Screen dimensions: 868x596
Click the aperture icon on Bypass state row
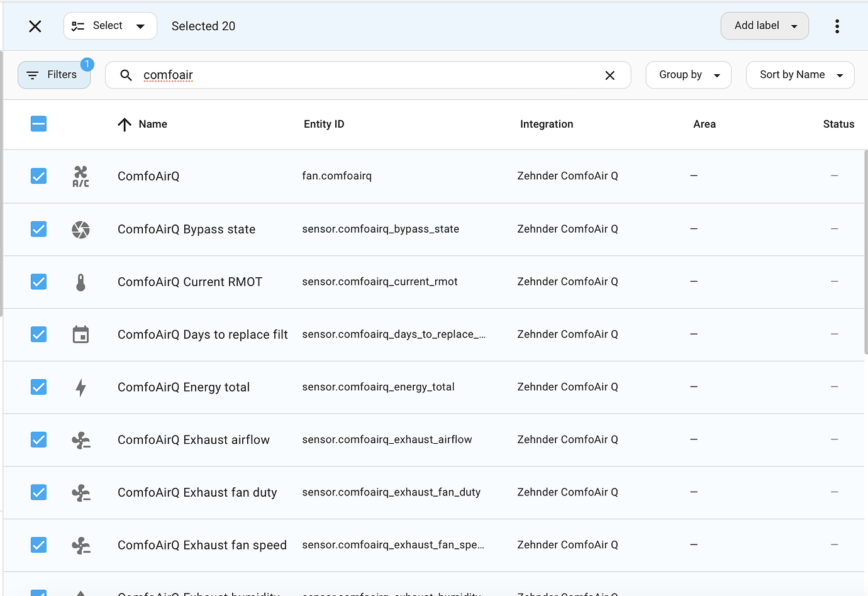(81, 229)
